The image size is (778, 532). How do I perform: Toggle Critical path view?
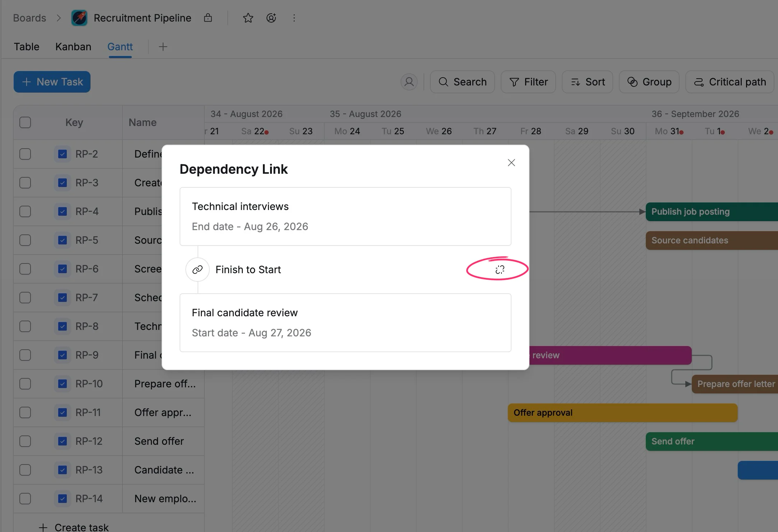(730, 82)
